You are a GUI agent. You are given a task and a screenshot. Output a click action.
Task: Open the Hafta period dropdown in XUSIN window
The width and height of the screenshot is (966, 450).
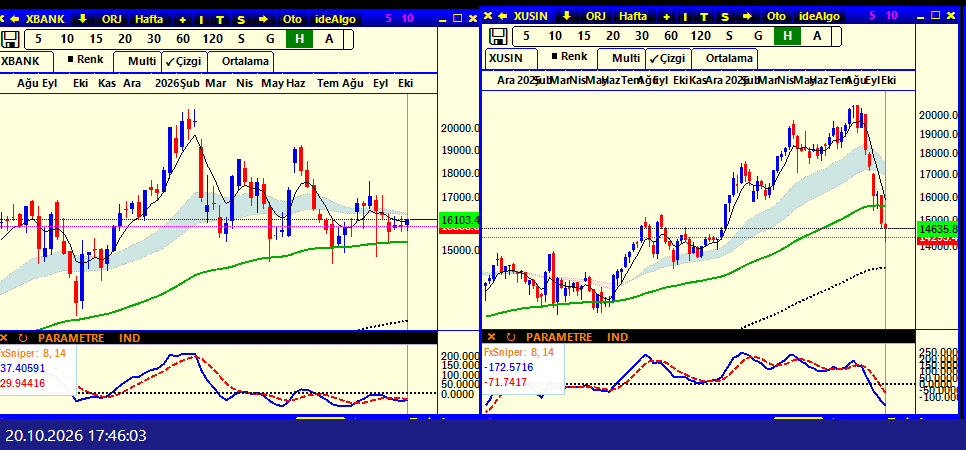coord(633,17)
